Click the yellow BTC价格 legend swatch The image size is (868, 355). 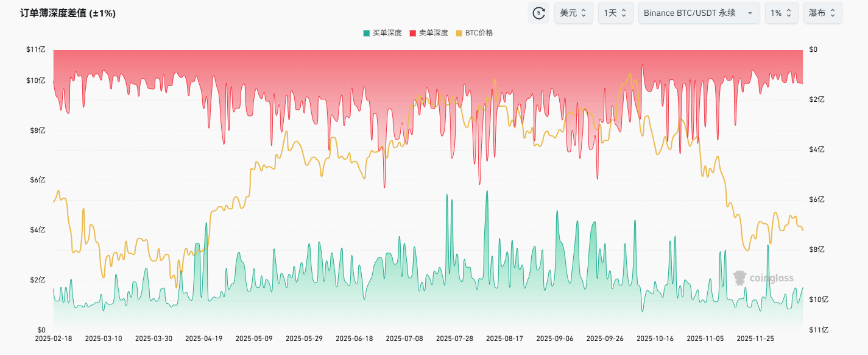[459, 33]
